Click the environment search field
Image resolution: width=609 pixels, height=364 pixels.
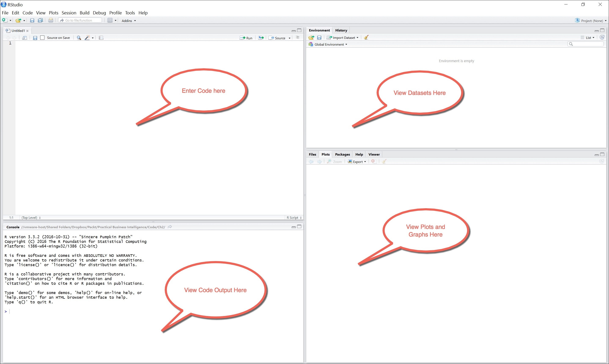(x=586, y=44)
